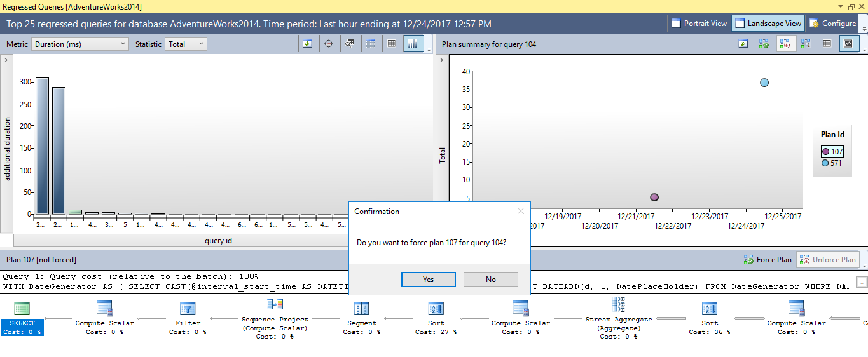Open overflow options of regressed queries toolbar

[x=429, y=48]
